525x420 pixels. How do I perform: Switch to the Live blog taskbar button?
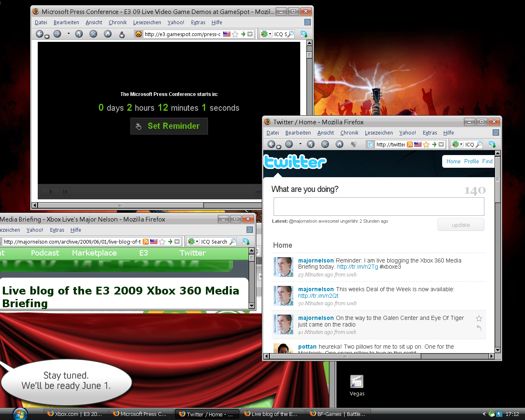click(273, 414)
